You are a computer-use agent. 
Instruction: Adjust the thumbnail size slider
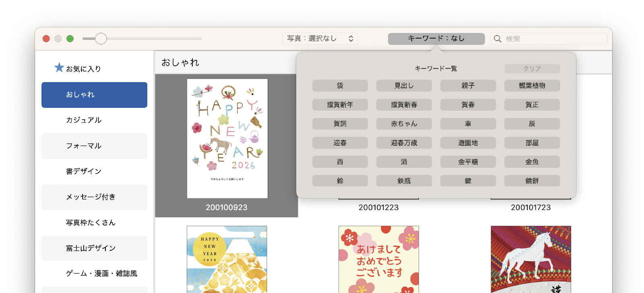pos(101,39)
